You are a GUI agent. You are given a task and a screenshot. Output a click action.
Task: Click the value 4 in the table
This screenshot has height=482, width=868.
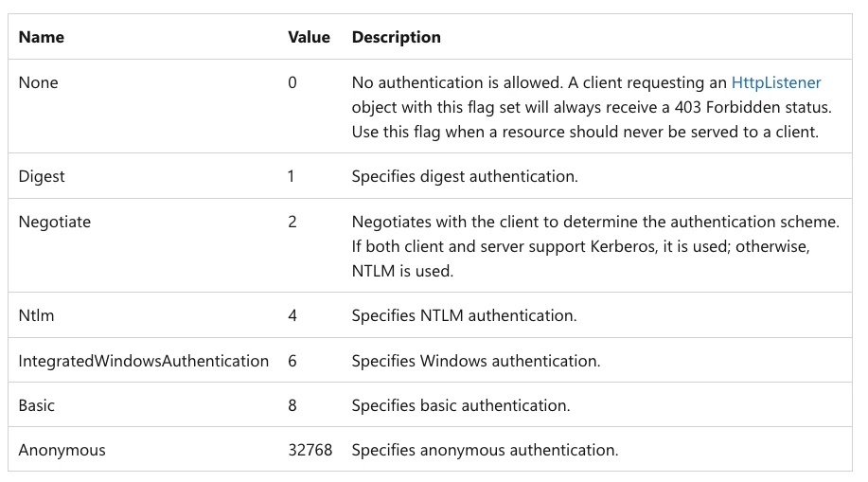[292, 315]
